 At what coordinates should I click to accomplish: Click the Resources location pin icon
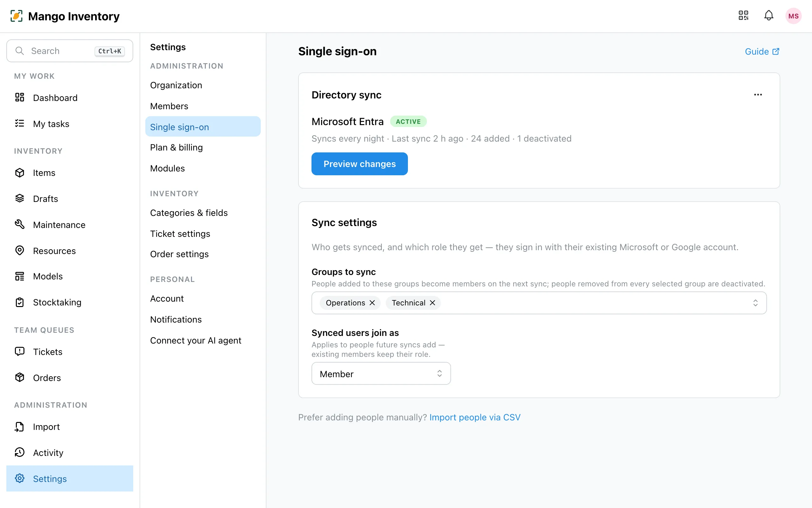[20, 251]
